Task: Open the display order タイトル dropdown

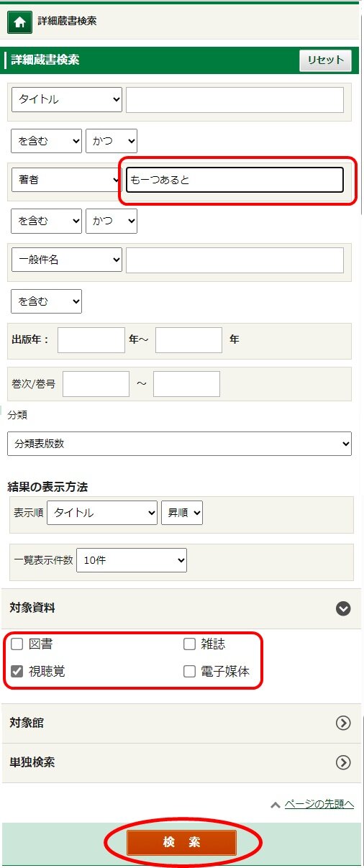Action: pos(102,513)
